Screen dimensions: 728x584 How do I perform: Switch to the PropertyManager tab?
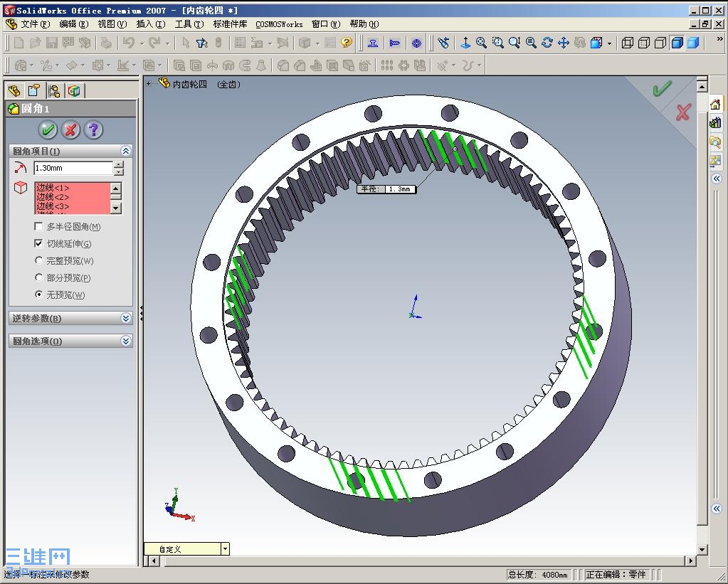coord(34,90)
